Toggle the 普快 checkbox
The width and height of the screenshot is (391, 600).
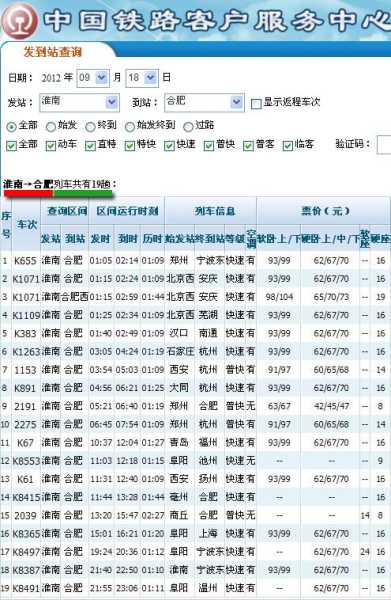coord(209,145)
